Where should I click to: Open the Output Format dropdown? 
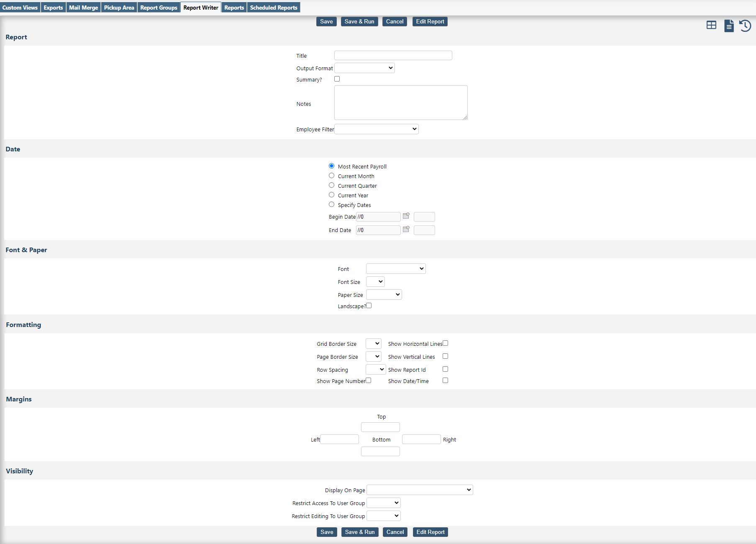pos(364,68)
